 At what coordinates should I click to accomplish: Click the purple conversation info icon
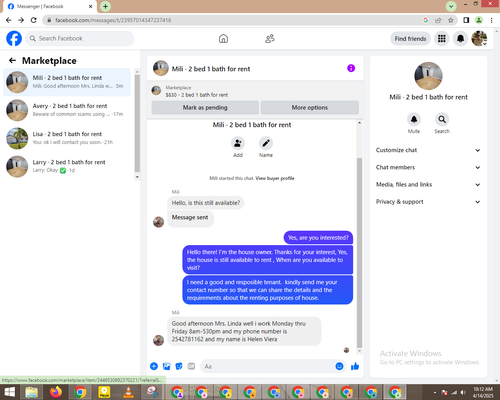point(351,68)
